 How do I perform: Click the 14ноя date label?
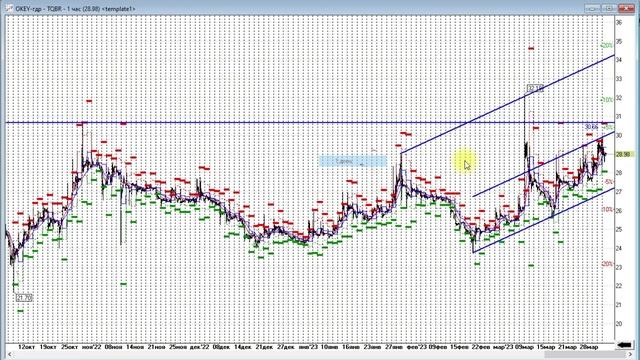(135, 347)
